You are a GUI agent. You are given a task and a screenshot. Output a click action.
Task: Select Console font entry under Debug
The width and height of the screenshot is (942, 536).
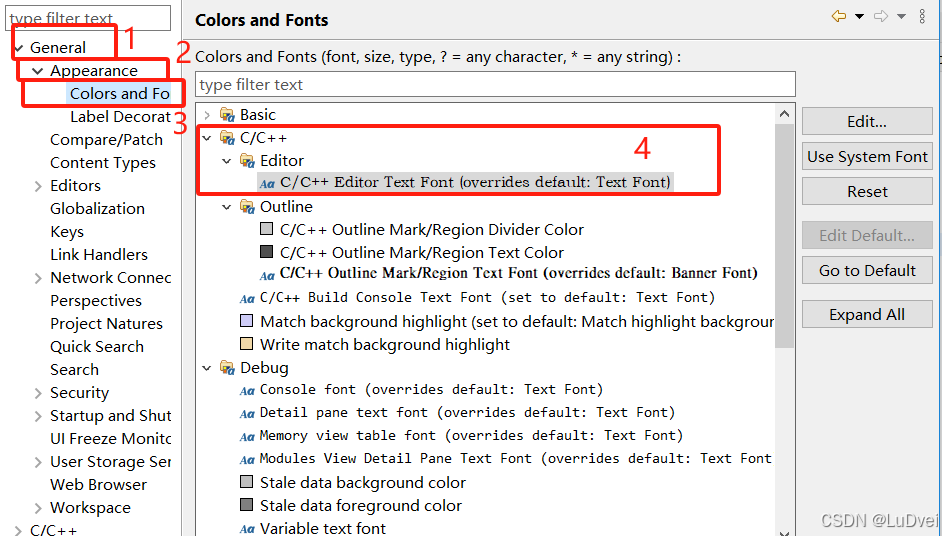click(431, 390)
